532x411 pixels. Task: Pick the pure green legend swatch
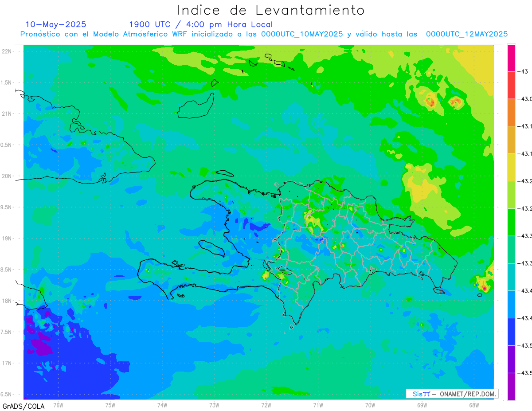click(x=511, y=222)
